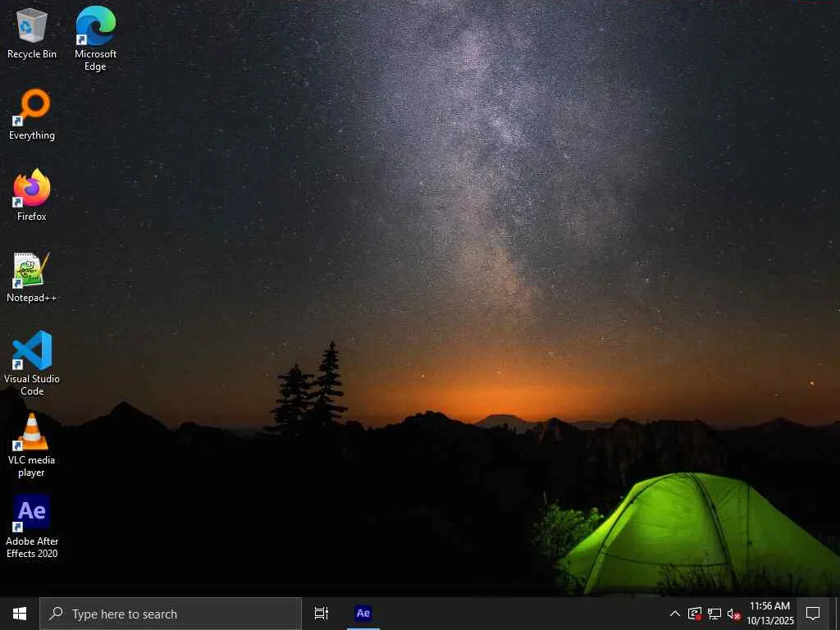Select the Microsoft Edge desktop shortcut
This screenshot has width=840, height=630.
click(95, 39)
